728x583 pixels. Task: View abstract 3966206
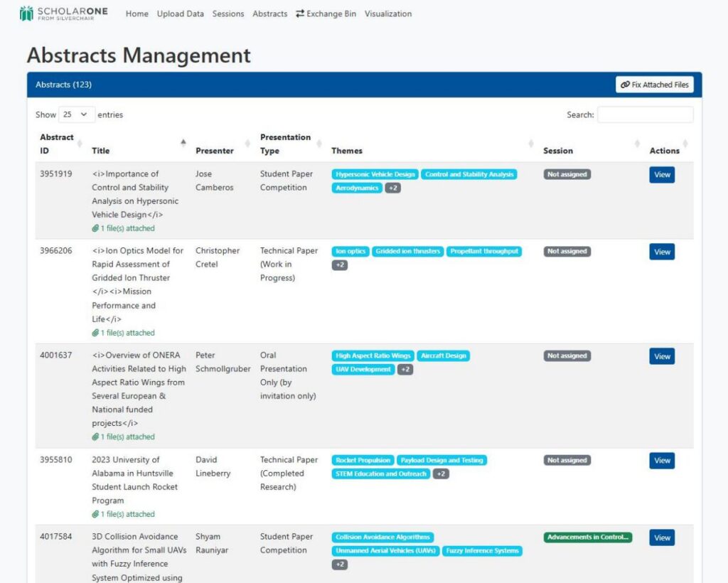662,252
